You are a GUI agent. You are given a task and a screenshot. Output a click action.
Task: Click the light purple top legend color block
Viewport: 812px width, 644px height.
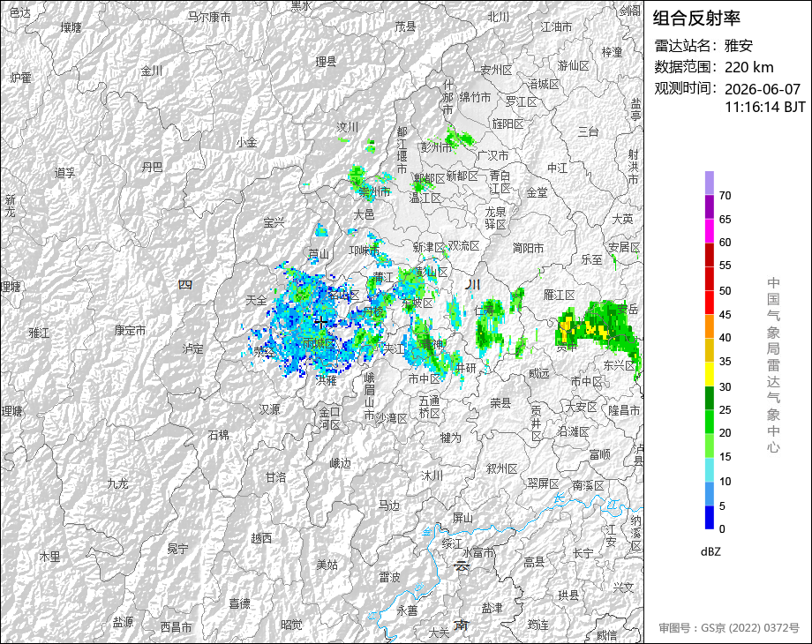[x=710, y=183]
